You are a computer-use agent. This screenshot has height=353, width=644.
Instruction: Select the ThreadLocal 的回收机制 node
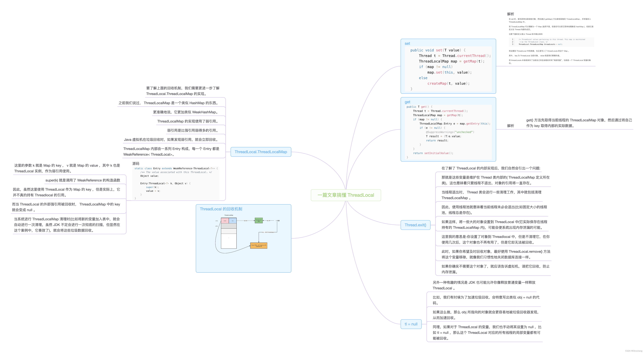click(x=244, y=238)
